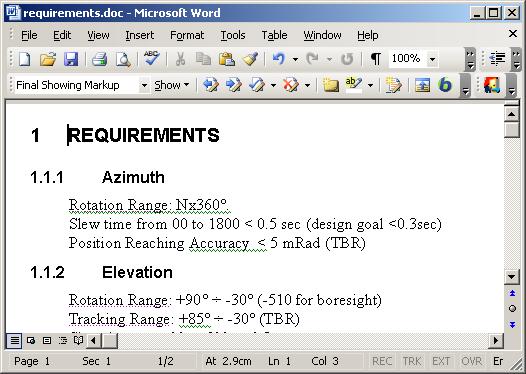Viewport: 526px width, 374px height.
Task: Toggle TRK track changes in status bar
Action: [x=412, y=361]
